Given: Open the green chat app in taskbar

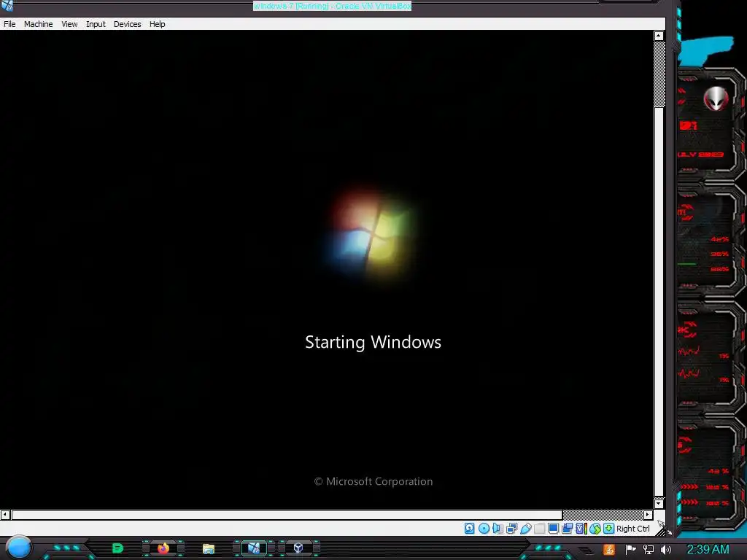Looking at the screenshot, I should point(117,548).
